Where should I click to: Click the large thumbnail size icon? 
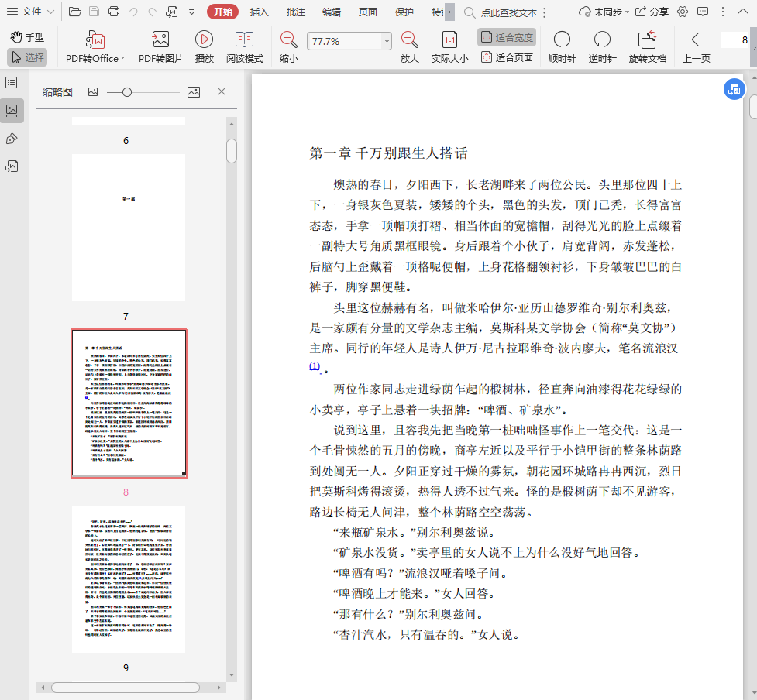[x=194, y=91]
